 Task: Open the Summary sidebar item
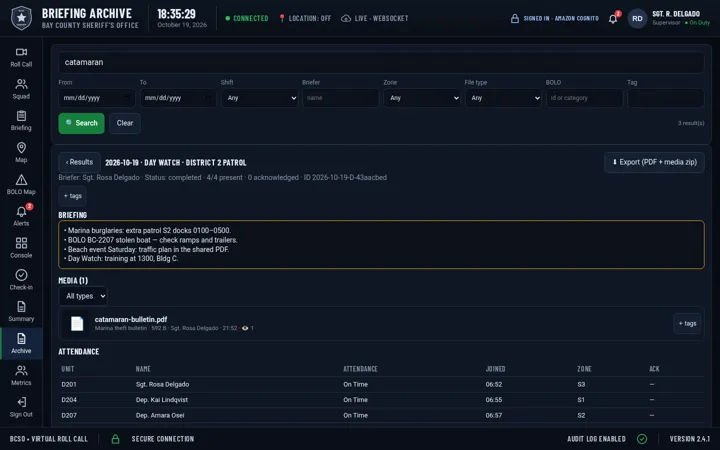point(21,312)
